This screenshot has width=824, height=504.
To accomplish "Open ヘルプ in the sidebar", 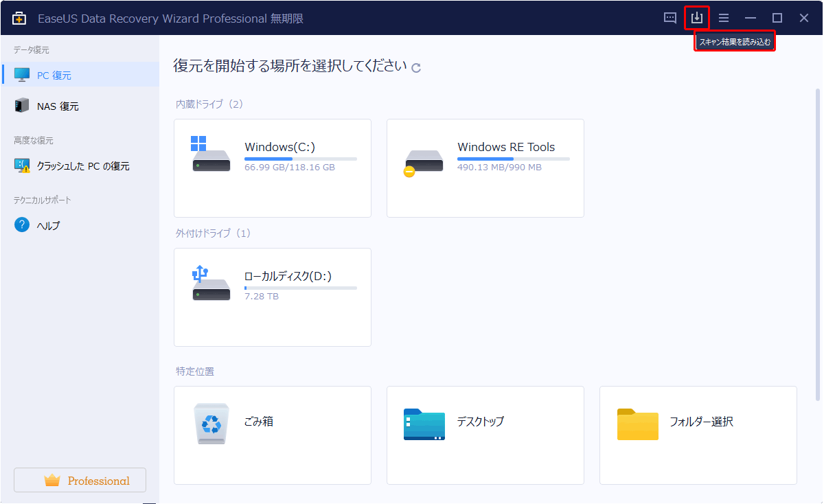I will (80, 225).
